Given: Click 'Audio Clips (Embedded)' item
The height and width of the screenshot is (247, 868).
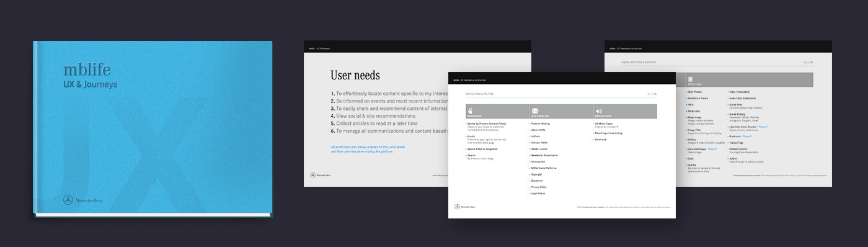Looking at the screenshot, I should [742, 98].
